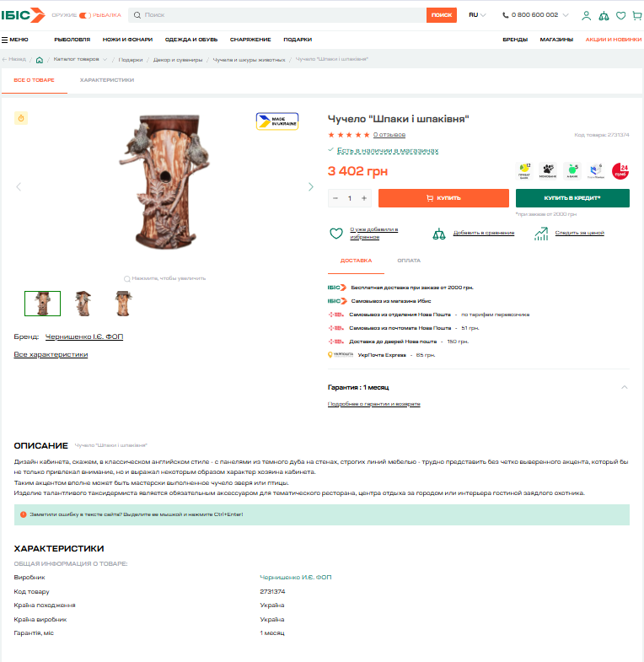Screen dimensions: 644x662
Task: Collapse the Гарантия section chevron
Action: (624, 387)
